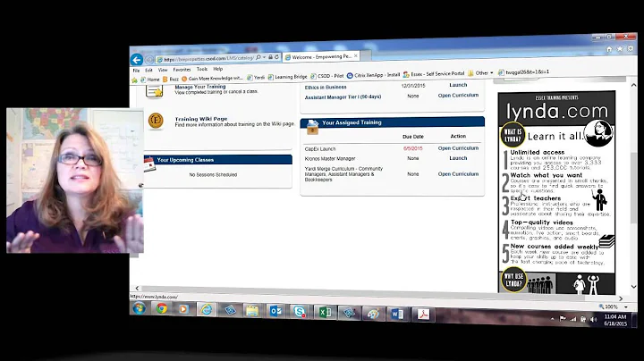The image size is (644, 361).
Task: Click the browser Back arrow button
Action: (137, 60)
